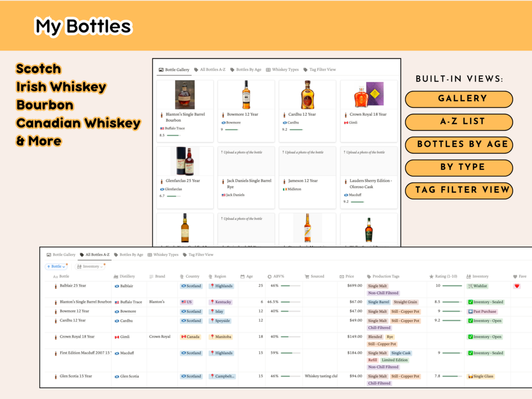Open Jack Daniels Single Barrel Rye card
Viewport: 532px width, 399px height.
point(246,177)
